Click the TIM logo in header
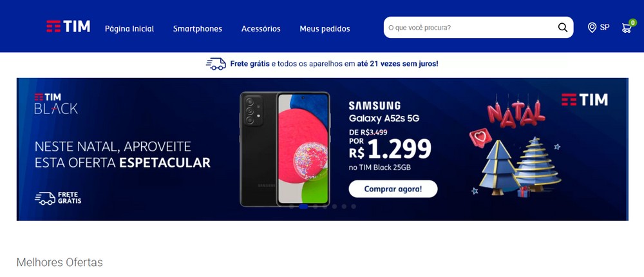Viewport: 644px width, 277px height. click(68, 26)
